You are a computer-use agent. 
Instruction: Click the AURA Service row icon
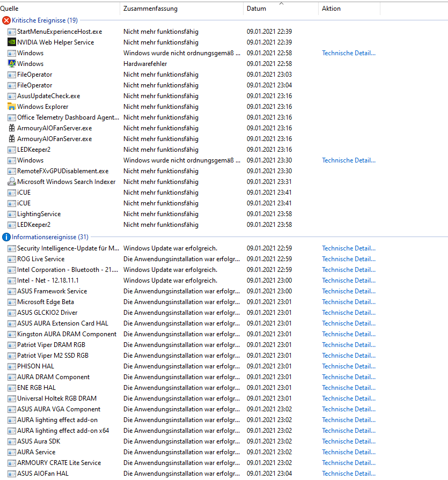click(x=12, y=452)
